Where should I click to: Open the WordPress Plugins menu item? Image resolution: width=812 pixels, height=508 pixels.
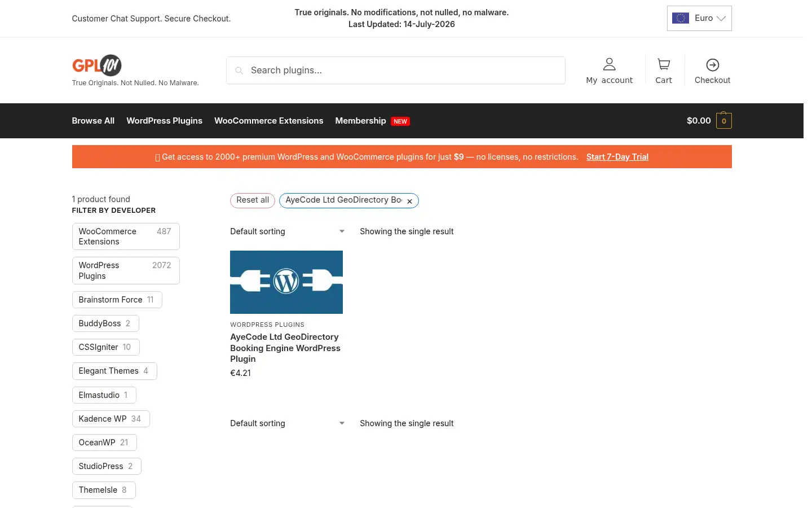(164, 121)
